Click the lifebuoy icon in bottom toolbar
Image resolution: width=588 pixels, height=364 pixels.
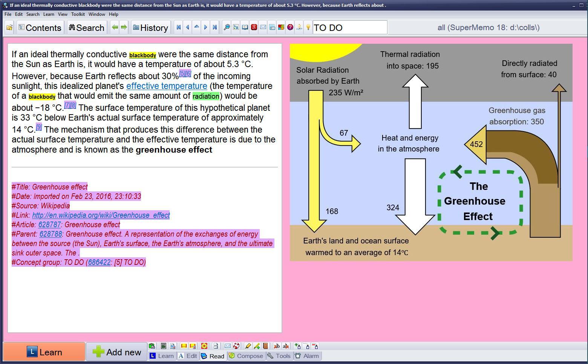tap(236, 346)
